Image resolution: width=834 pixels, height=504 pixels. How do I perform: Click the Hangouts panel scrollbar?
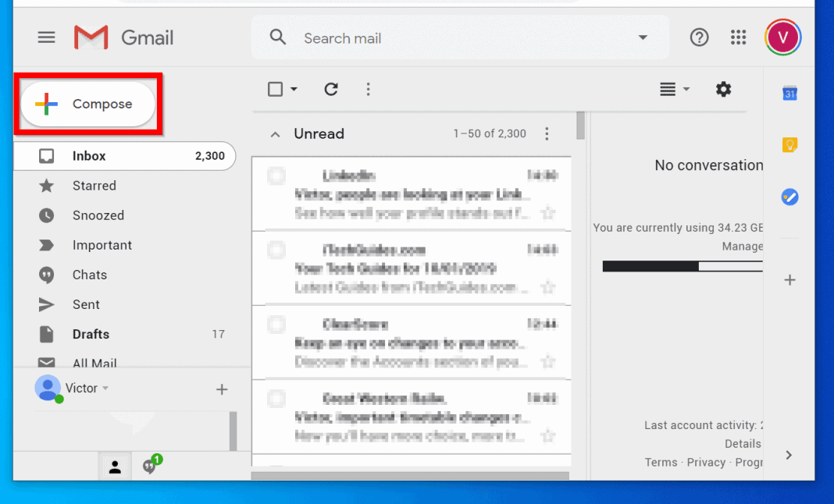pyautogui.click(x=233, y=431)
